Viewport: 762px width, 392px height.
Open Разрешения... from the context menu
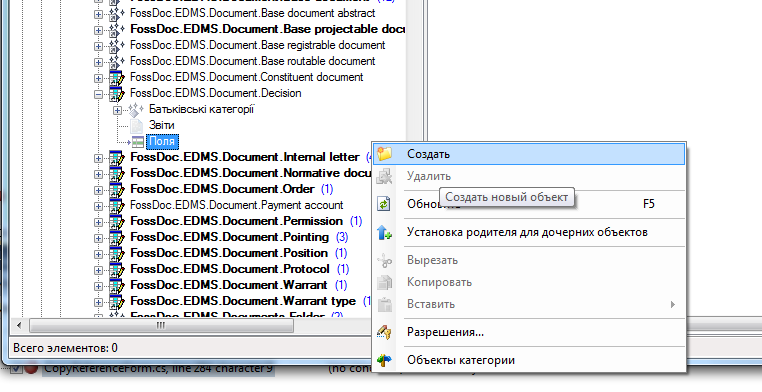click(529, 332)
